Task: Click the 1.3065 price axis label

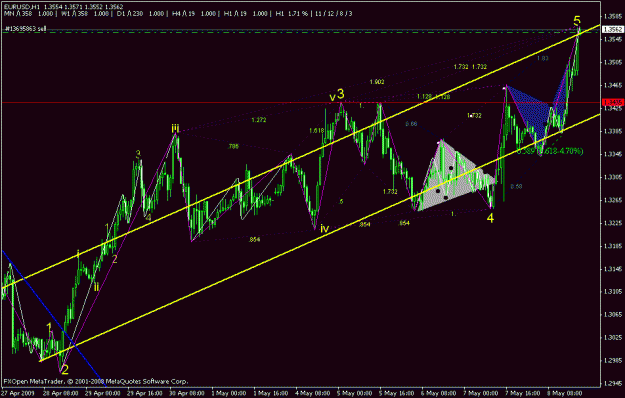Action: (613, 315)
